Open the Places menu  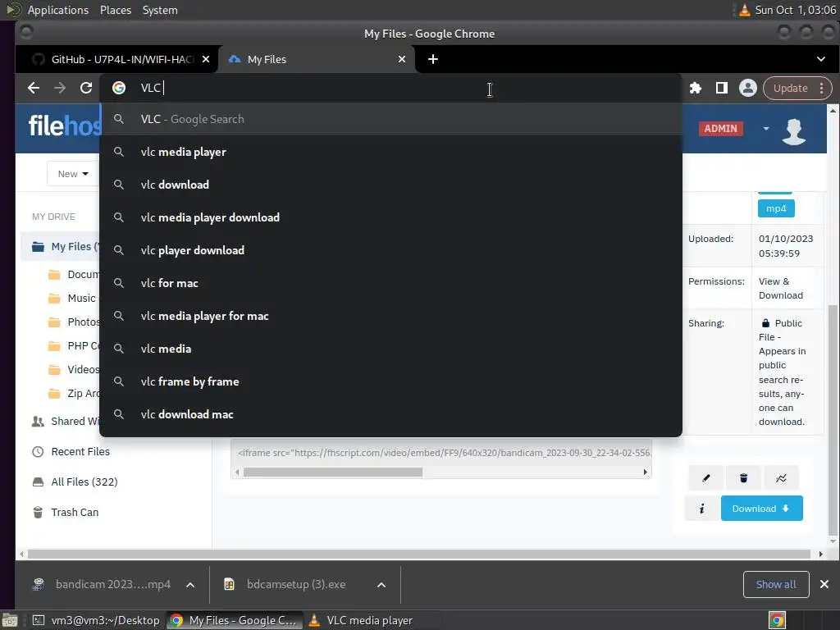(x=116, y=10)
